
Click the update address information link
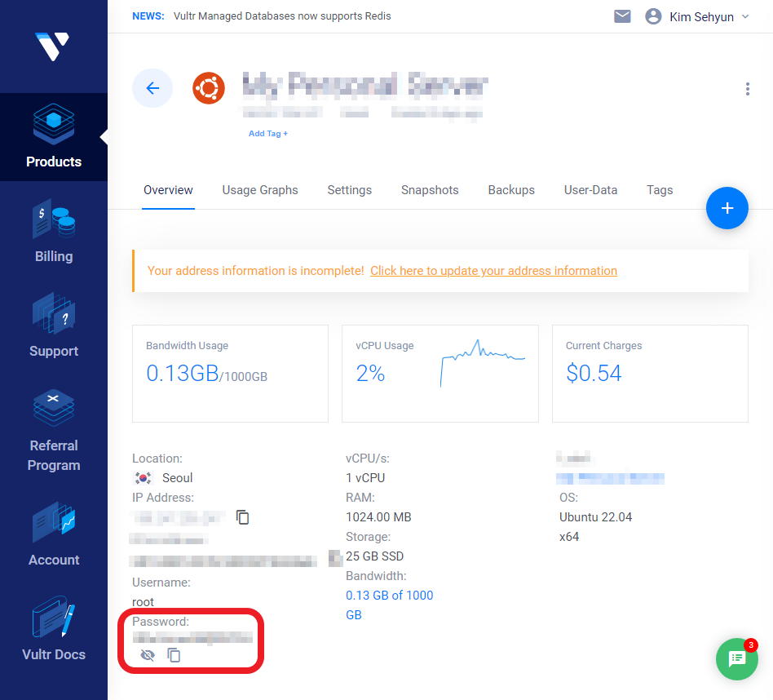pyautogui.click(x=493, y=271)
